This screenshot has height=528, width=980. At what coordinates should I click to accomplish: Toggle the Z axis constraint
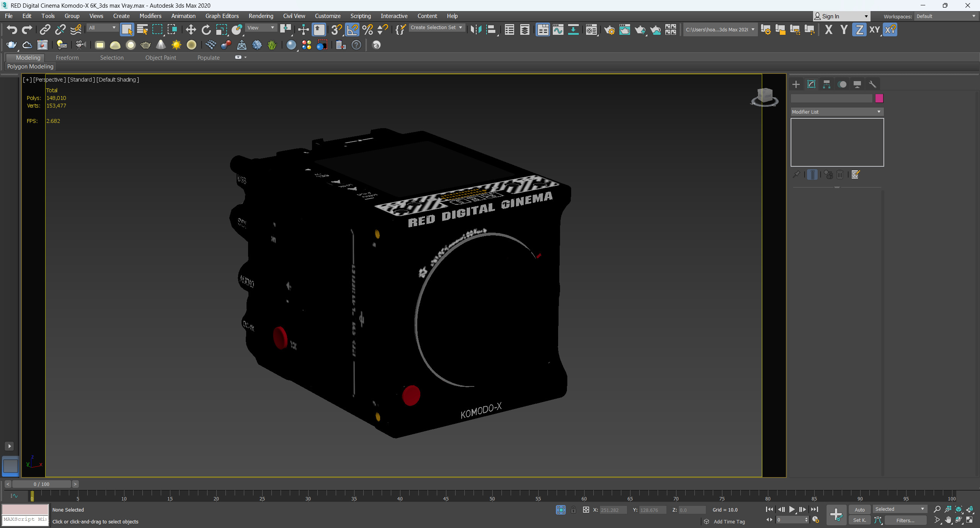[x=859, y=29]
